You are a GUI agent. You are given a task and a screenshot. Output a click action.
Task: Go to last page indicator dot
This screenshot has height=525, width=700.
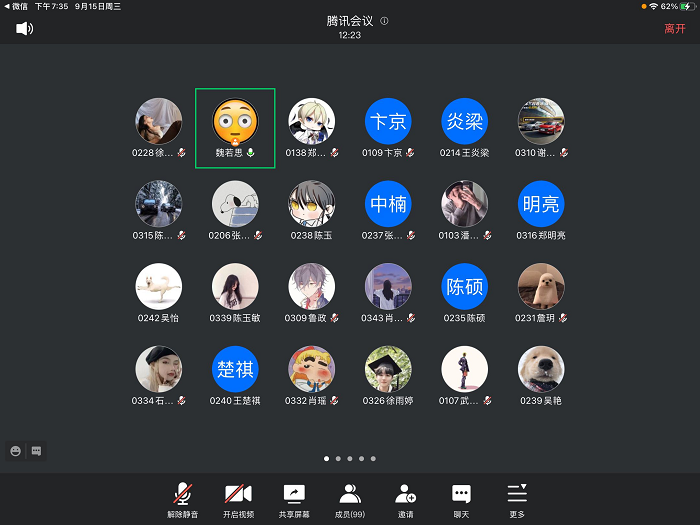(374, 458)
